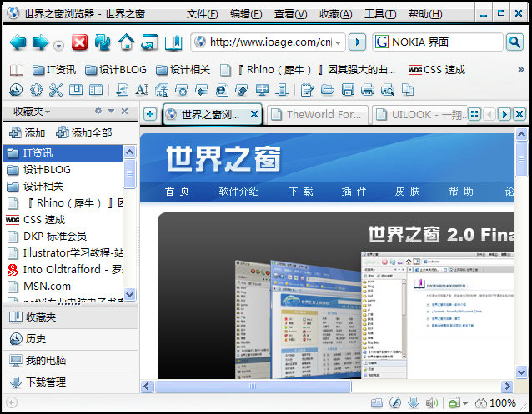The image size is (532, 414).
Task: Click the NOKIA 界面 search field
Action: pos(438,42)
